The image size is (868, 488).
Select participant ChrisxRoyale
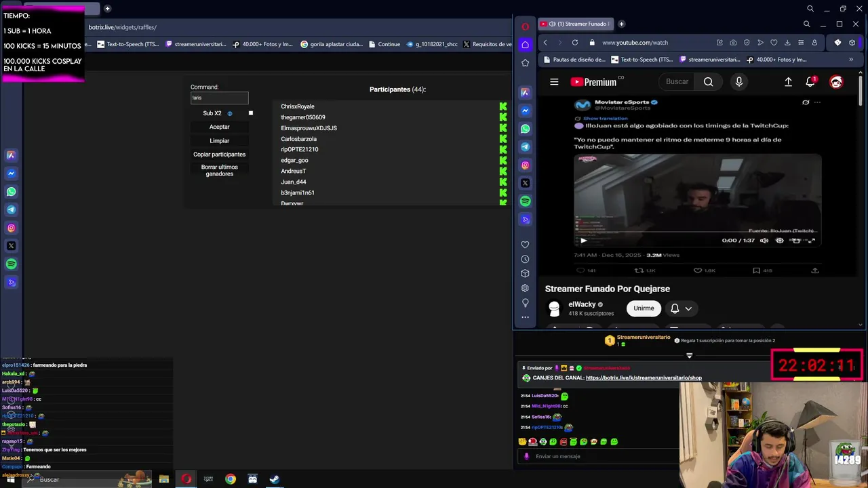pyautogui.click(x=298, y=106)
